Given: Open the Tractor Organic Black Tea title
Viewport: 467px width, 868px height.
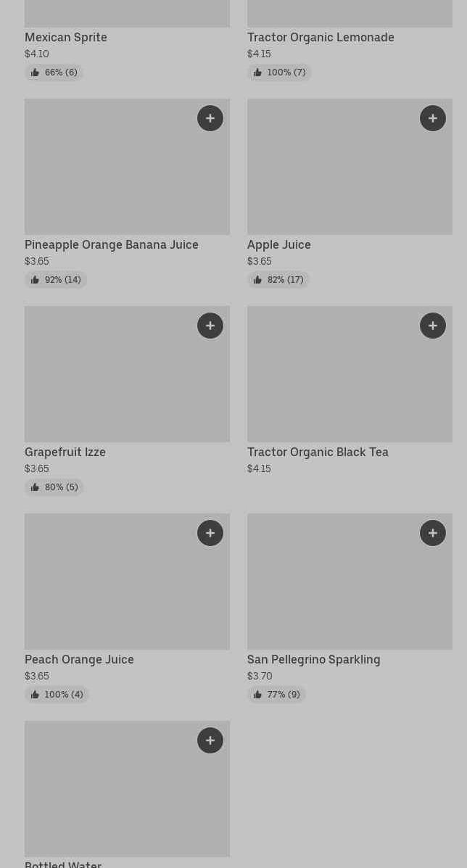Looking at the screenshot, I should pos(318,452).
